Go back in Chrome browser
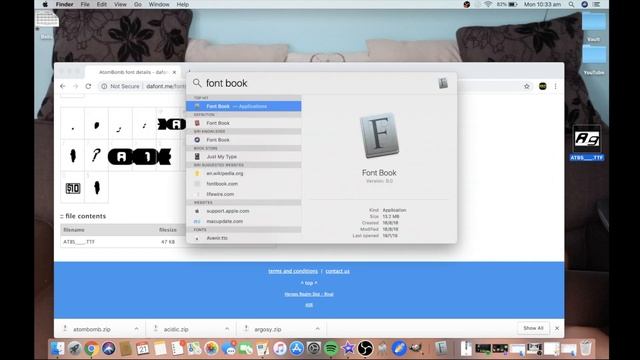The image size is (640, 360). (x=63, y=86)
